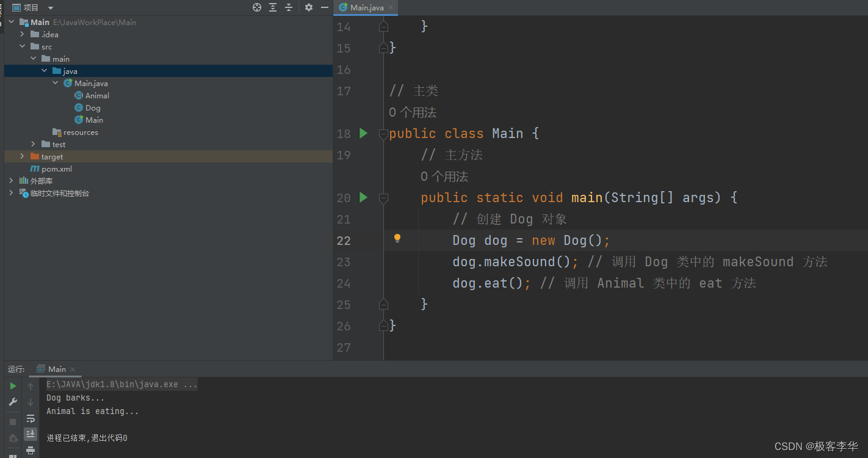868x458 pixels.
Task: Click the resources folder icon
Action: coord(57,132)
